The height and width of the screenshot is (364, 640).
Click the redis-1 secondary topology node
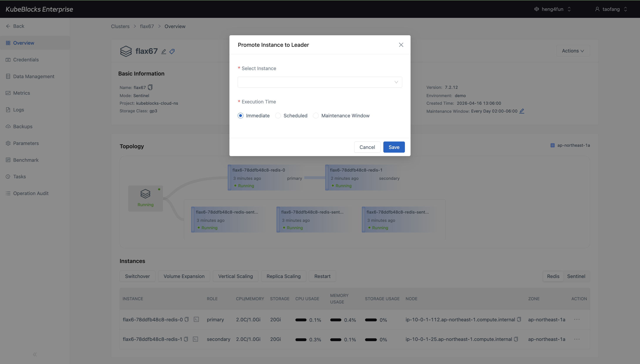(363, 177)
